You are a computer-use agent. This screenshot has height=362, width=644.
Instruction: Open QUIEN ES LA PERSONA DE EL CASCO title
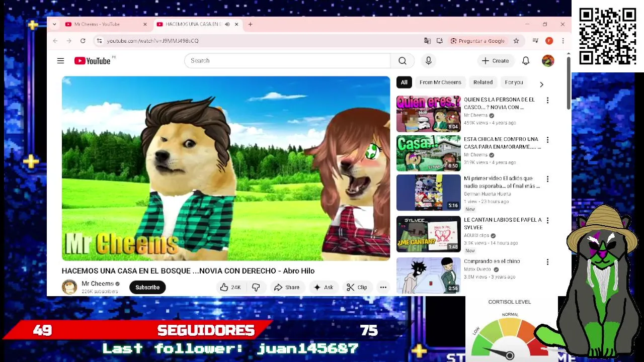pyautogui.click(x=499, y=104)
